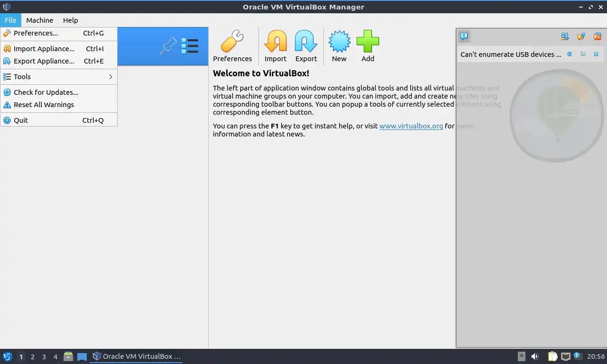Click the 20:56 clock
607x364 pixels.
pos(596,356)
